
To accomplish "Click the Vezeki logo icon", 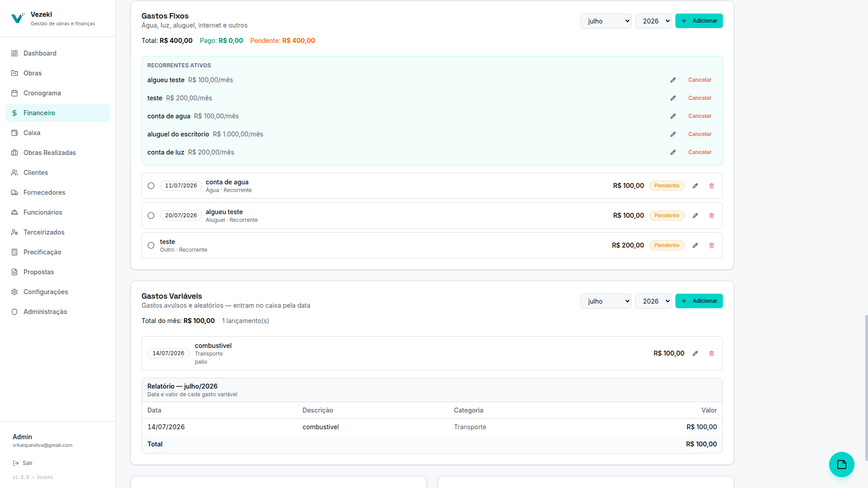I will pos(18,18).
